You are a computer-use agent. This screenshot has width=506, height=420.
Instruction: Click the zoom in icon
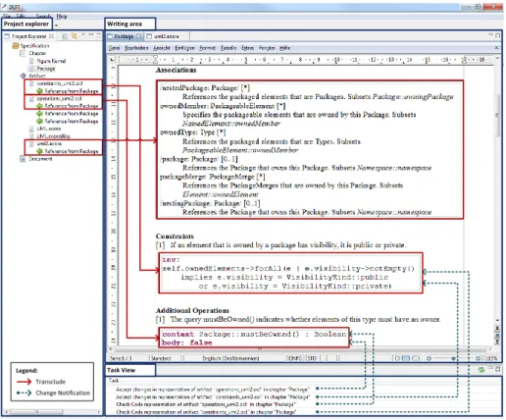pos(478,358)
